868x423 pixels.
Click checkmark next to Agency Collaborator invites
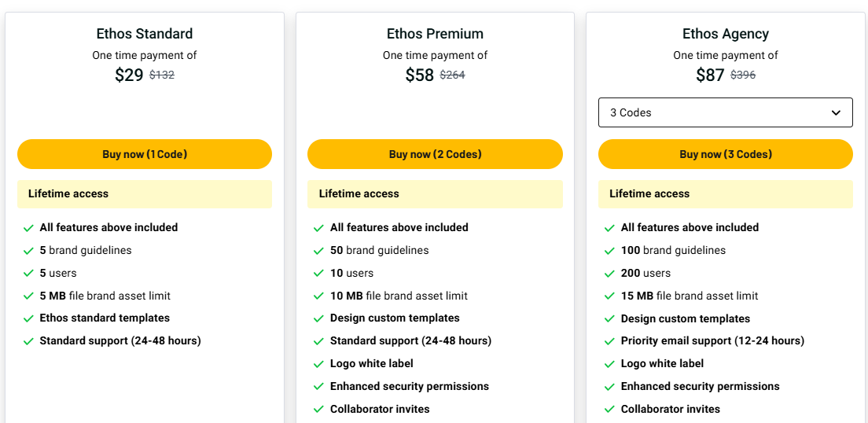[609, 410]
